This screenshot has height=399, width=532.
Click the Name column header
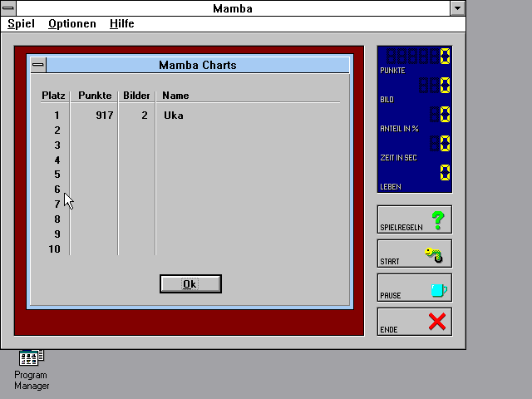tap(175, 96)
